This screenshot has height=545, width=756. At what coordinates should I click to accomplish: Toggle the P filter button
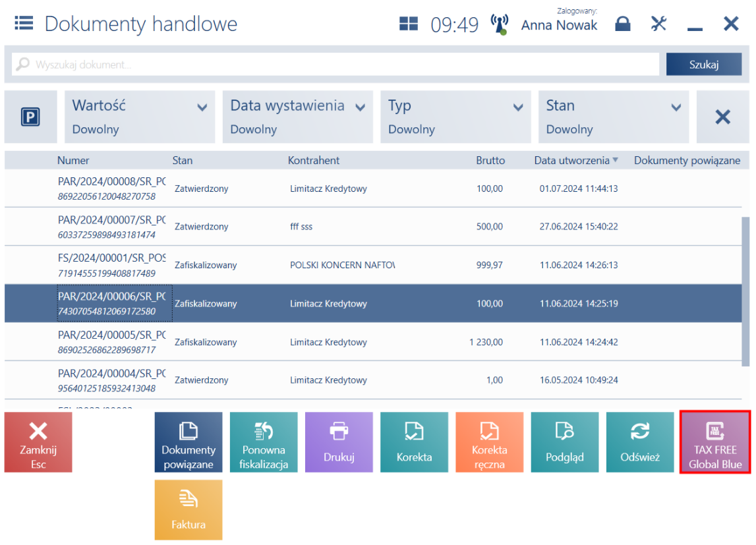coord(30,117)
